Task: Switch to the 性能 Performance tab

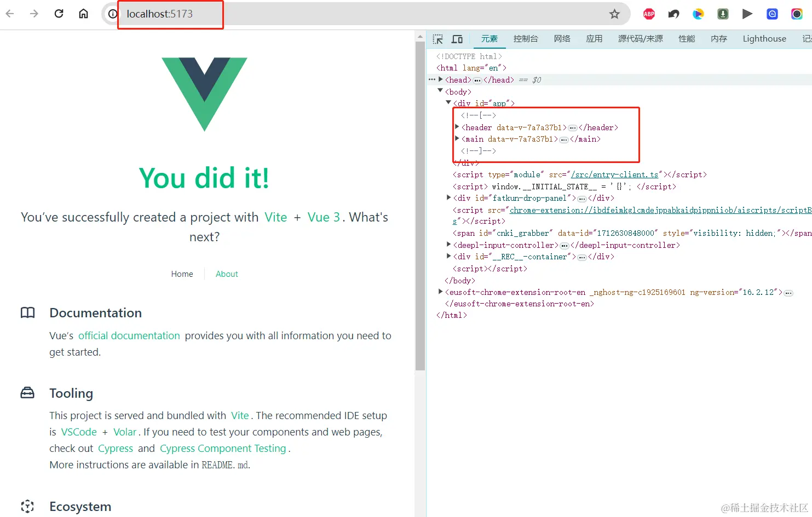Action: 687,39
